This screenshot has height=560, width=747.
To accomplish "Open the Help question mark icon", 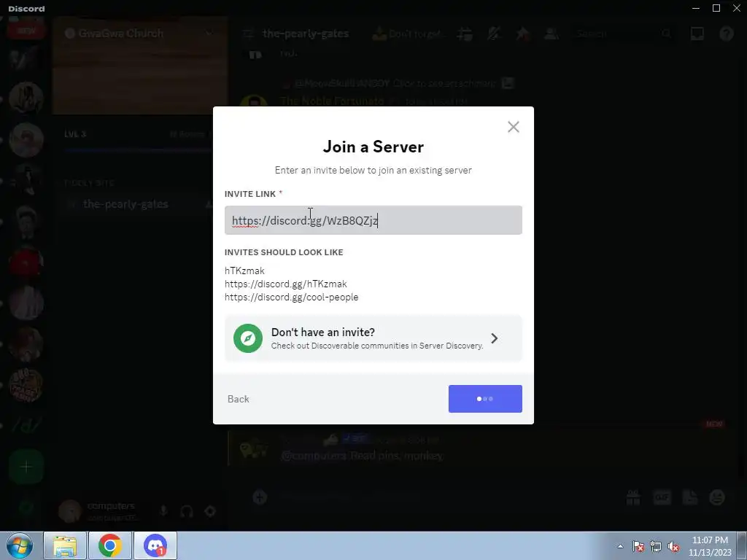I will click(726, 34).
